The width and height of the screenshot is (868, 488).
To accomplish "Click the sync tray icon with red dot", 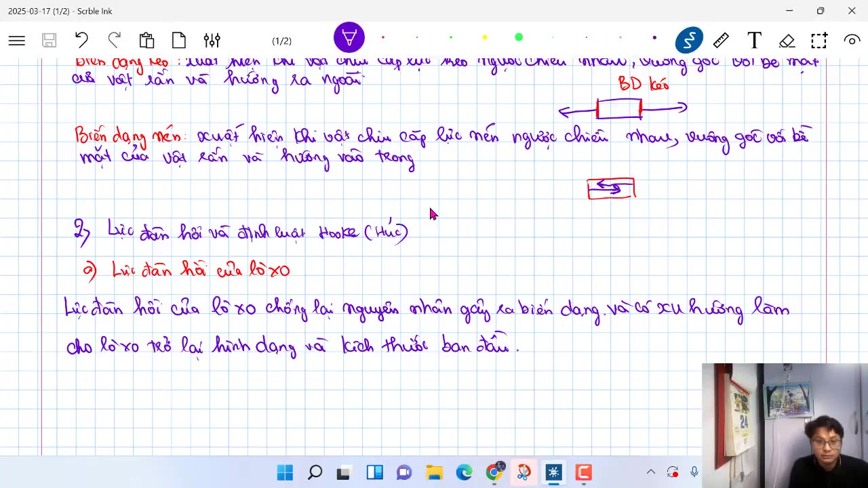I will [673, 472].
